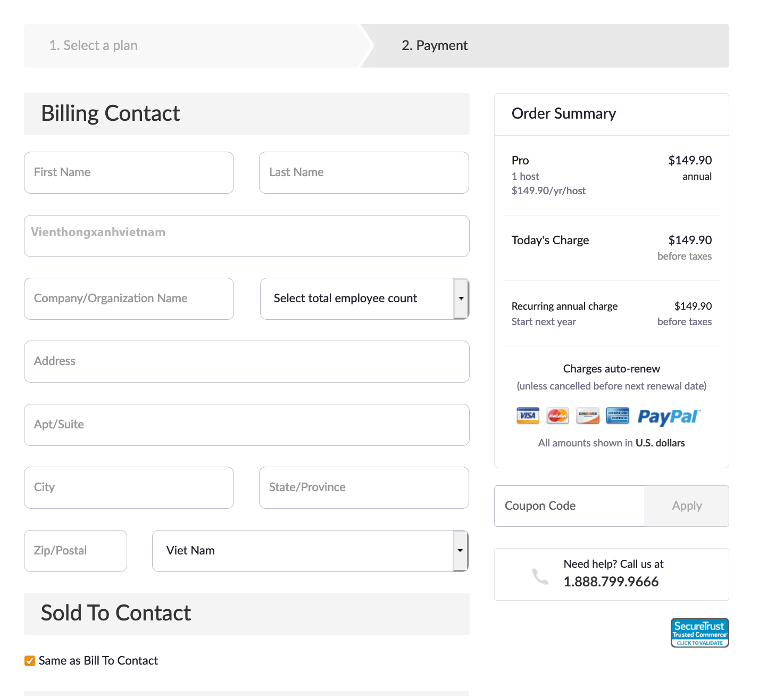Select the Payment step tab
The image size is (784, 696).
(x=435, y=46)
